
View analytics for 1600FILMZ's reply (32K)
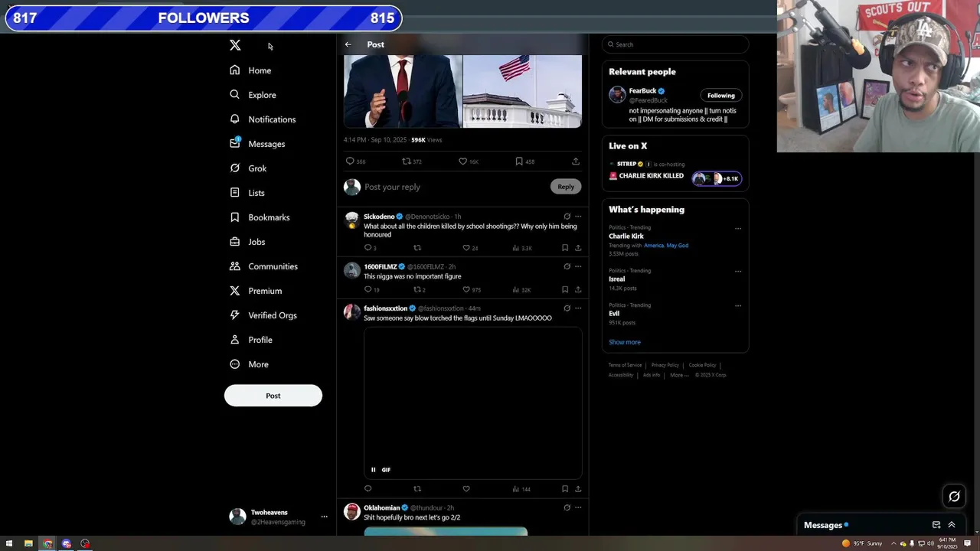[521, 290]
